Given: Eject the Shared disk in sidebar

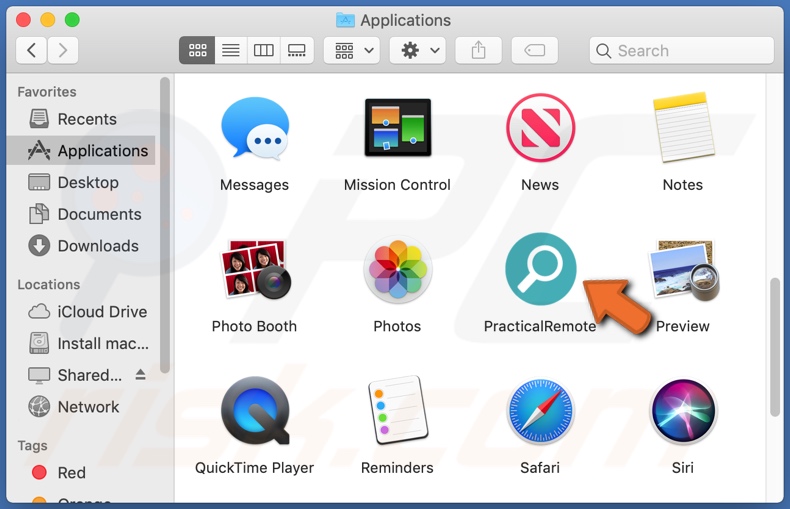Looking at the screenshot, I should [141, 375].
